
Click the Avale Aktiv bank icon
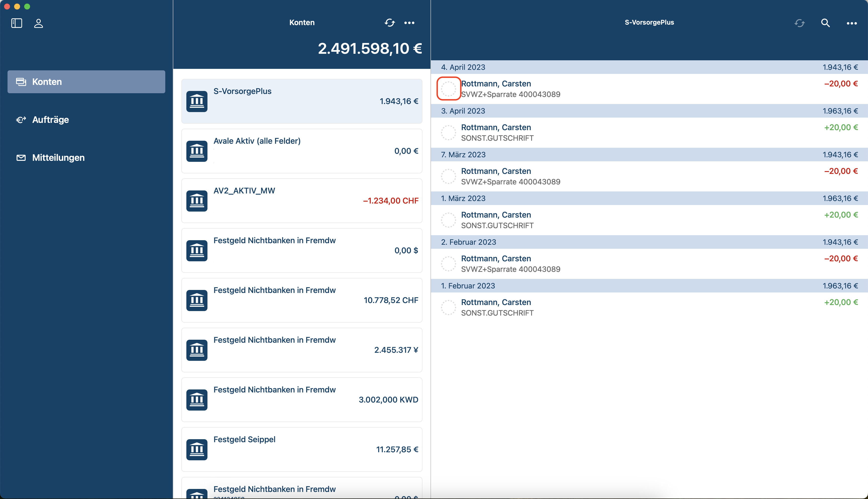tap(197, 151)
